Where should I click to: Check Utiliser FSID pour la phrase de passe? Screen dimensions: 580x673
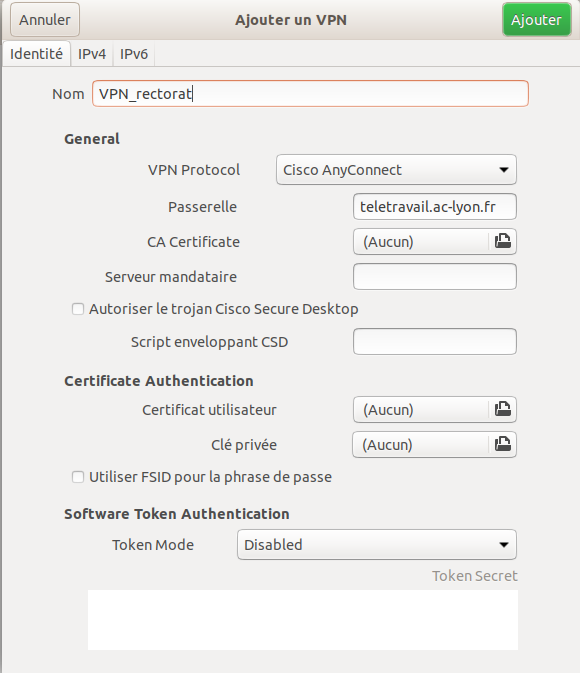click(78, 477)
